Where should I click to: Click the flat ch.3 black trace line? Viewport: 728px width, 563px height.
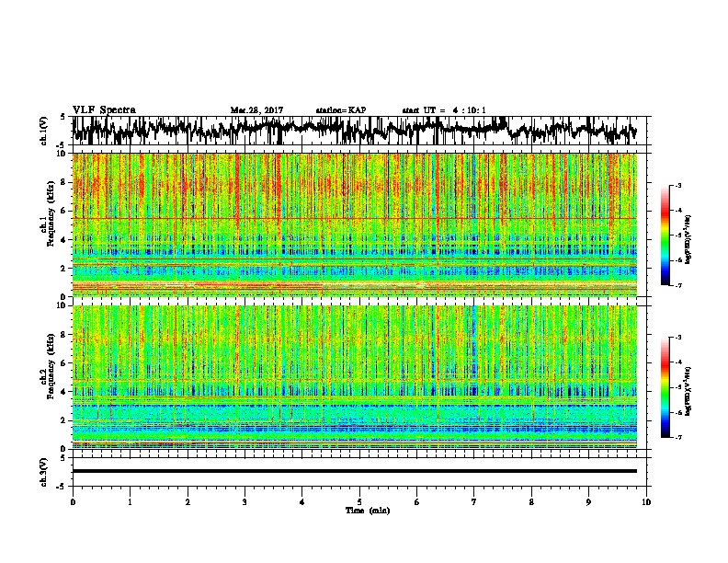pyautogui.click(x=354, y=471)
